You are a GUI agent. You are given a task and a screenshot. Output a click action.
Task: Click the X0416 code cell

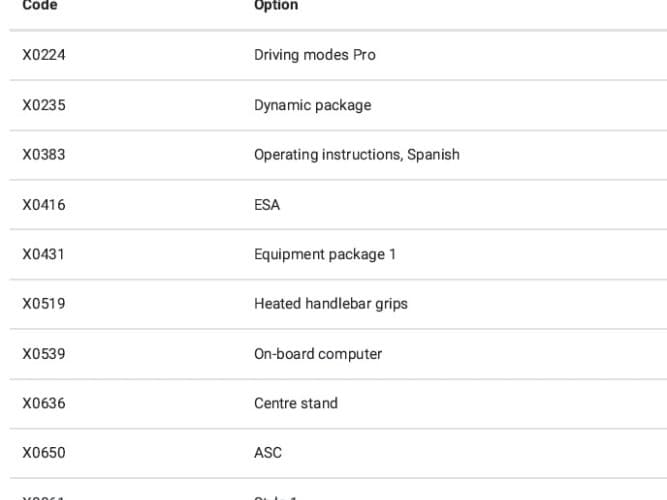pos(44,205)
